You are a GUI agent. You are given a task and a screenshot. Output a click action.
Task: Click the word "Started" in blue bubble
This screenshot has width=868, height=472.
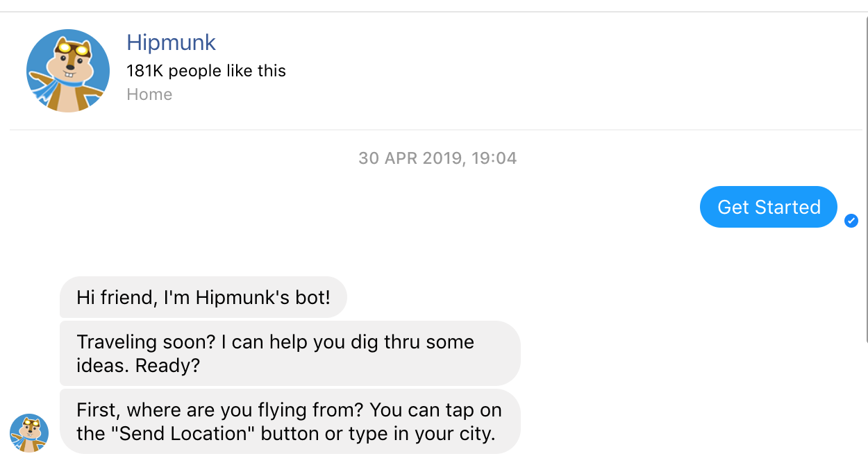point(788,207)
